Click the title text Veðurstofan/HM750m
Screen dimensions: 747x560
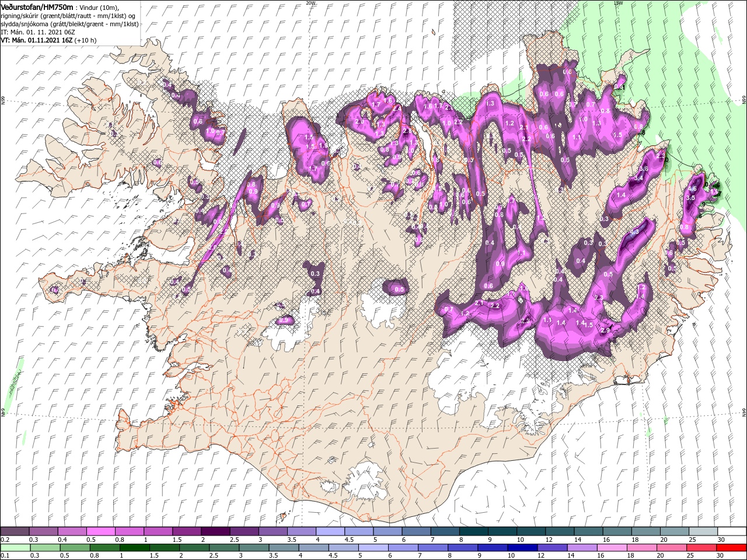click(37, 6)
